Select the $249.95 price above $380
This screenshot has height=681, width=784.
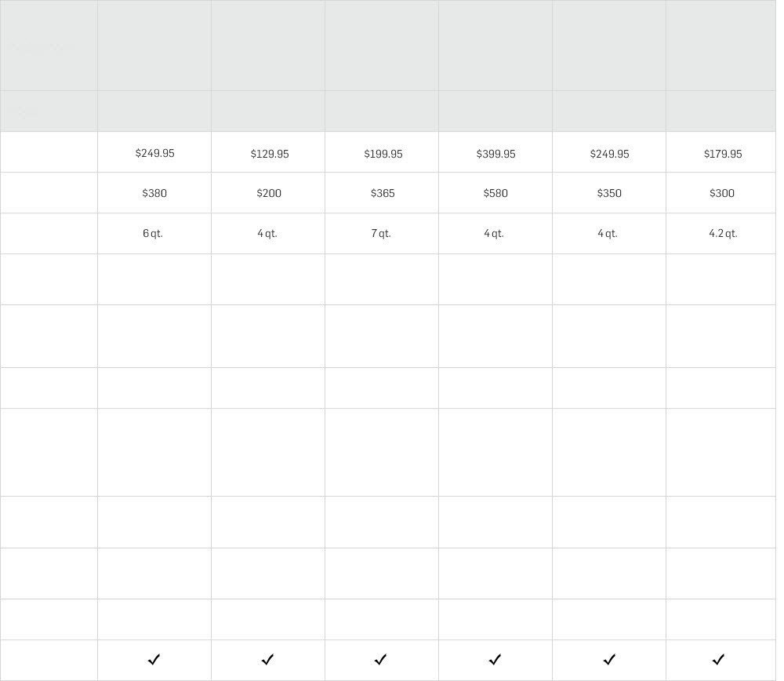click(155, 153)
